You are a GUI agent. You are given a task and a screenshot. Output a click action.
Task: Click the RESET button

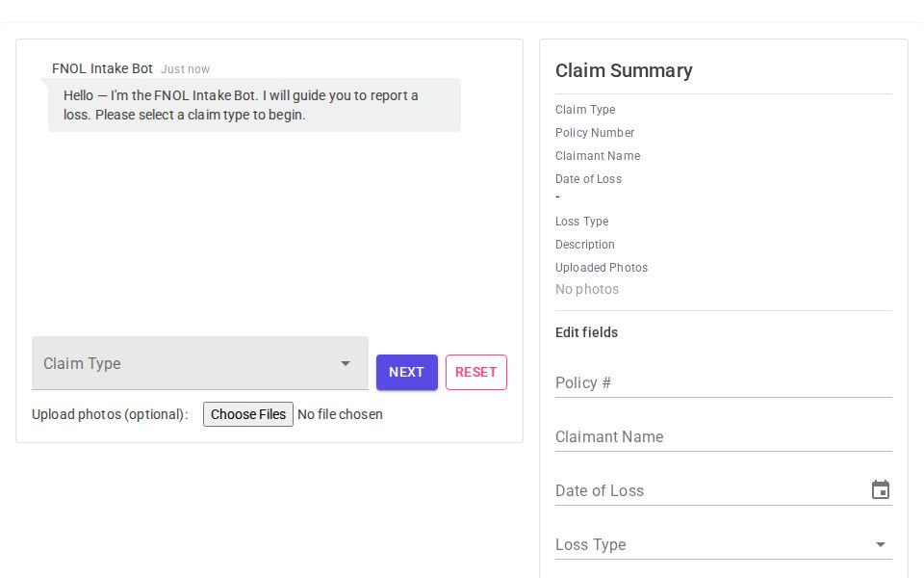475,372
